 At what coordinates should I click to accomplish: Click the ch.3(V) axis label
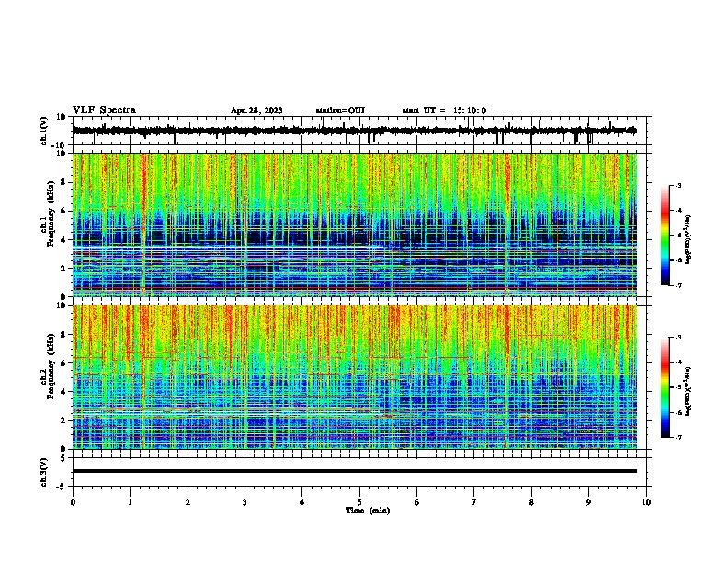(44, 473)
